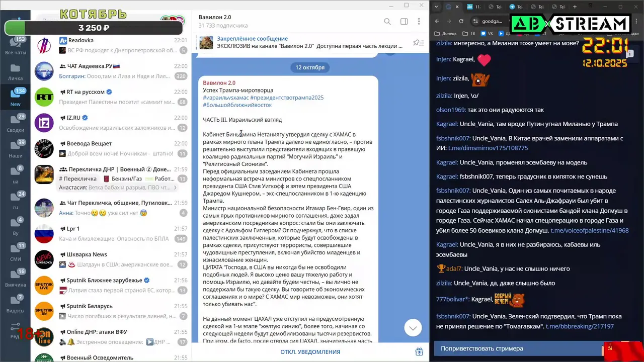Viewport: 644px width, 362px height.
Task: Click username 'olson1969' in stream chat
Action: pyautogui.click(x=450, y=110)
